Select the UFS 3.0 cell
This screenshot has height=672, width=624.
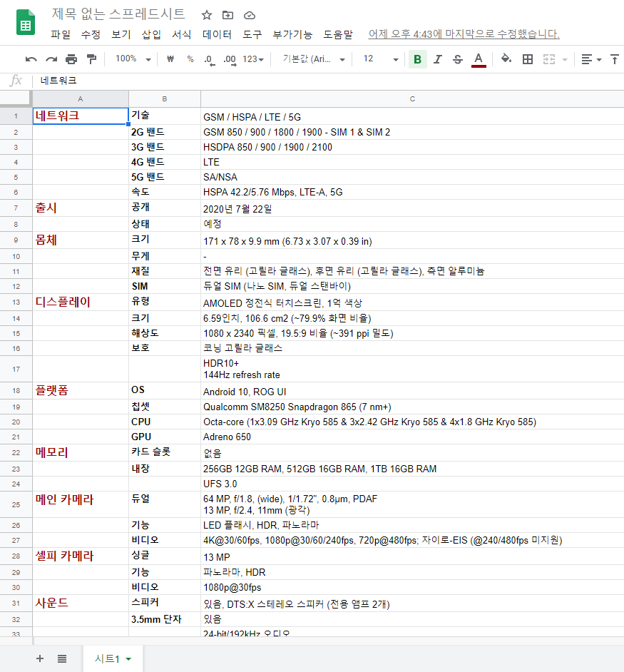pos(412,484)
